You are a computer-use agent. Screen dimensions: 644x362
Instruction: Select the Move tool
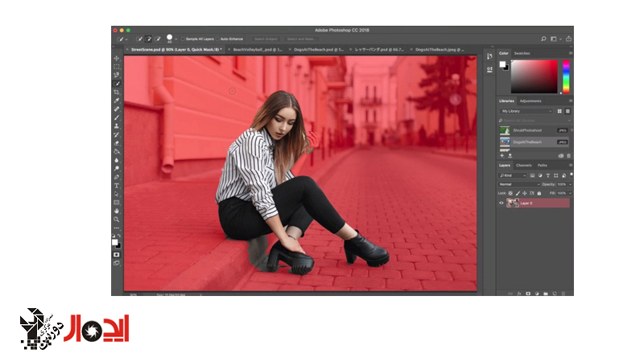[117, 58]
